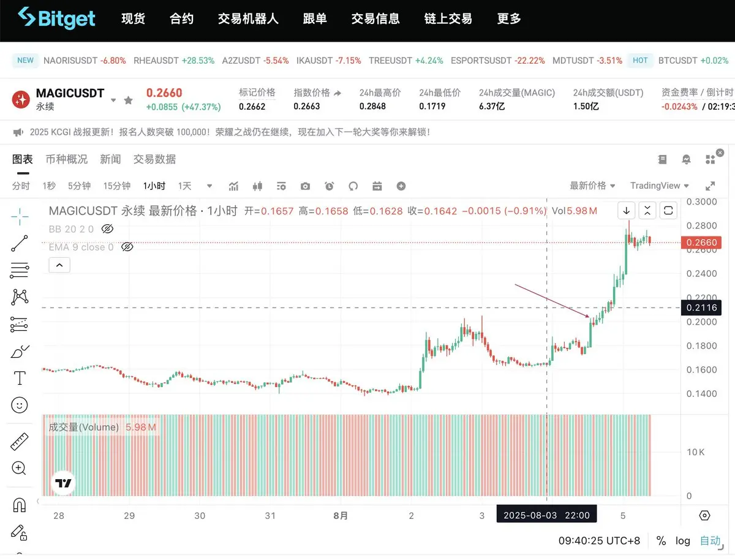
Task: Click the down arrow button on chart
Action: coord(627,210)
